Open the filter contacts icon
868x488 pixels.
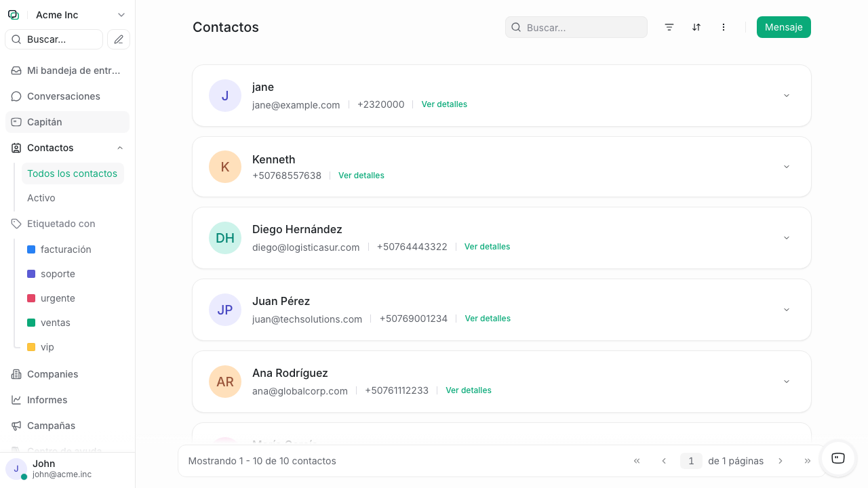click(669, 27)
